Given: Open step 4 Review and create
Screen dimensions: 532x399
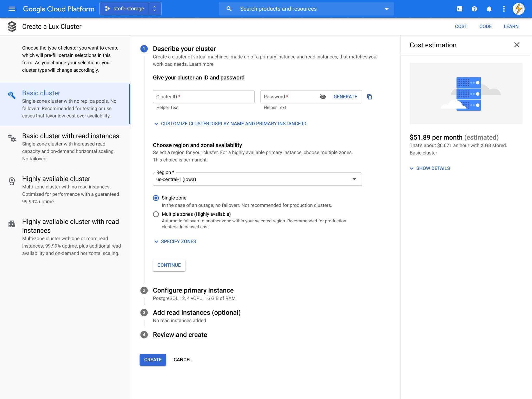Looking at the screenshot, I should tap(180, 335).
